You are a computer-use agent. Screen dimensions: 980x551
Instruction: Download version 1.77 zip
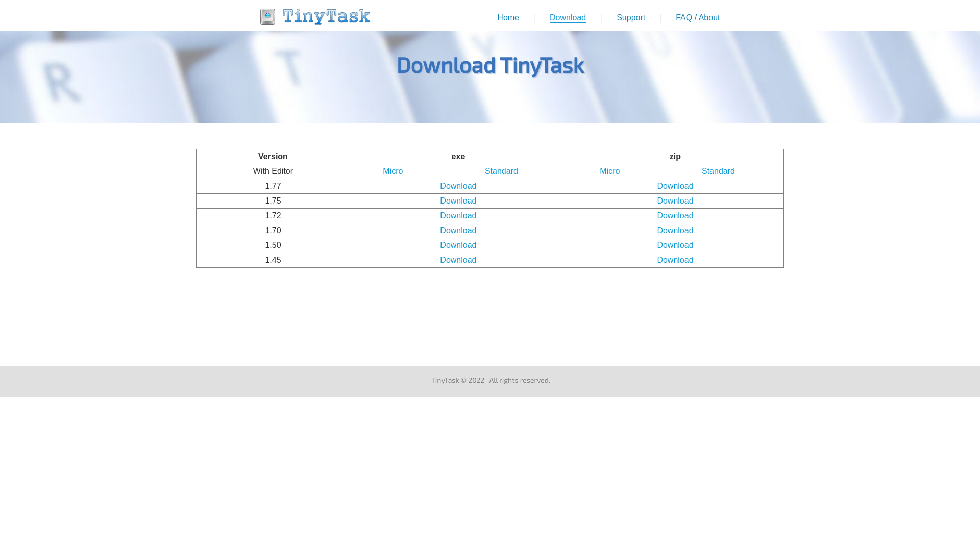[x=675, y=186]
